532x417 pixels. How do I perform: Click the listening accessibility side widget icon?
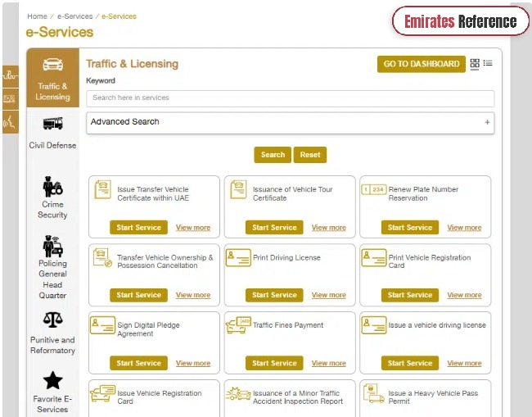tap(11, 122)
